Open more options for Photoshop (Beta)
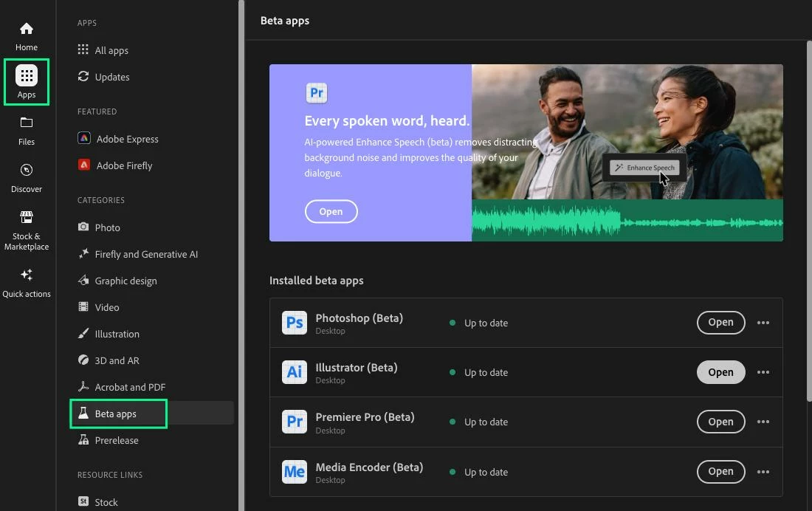Viewport: 812px width, 511px height. point(763,323)
